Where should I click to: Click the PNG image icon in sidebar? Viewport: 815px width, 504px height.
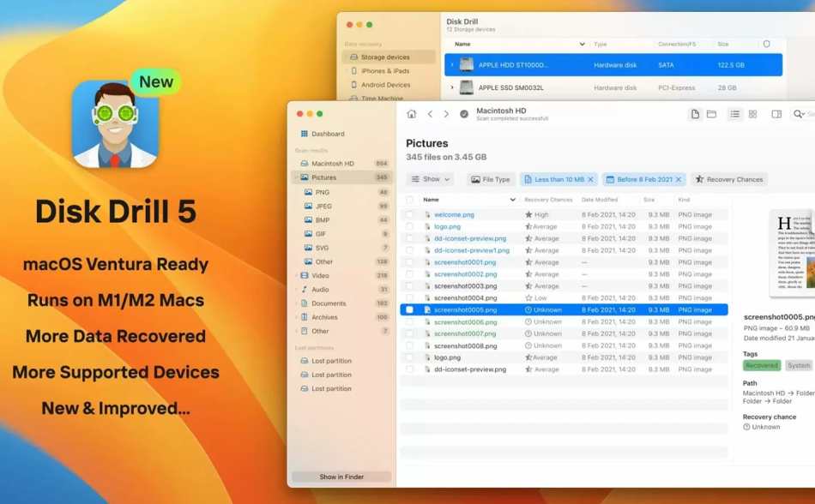click(x=308, y=193)
